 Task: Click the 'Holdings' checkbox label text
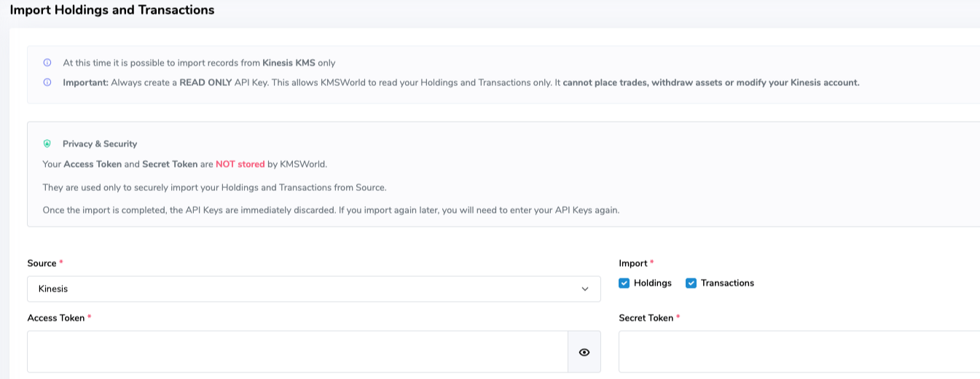click(653, 283)
